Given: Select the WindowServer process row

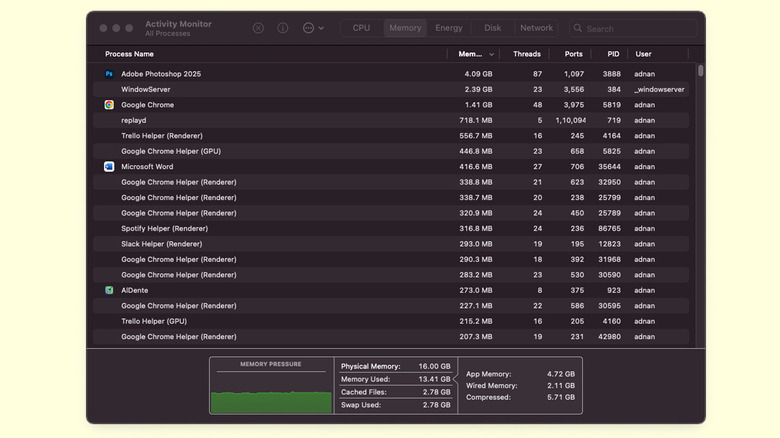Looking at the screenshot, I should point(300,90).
